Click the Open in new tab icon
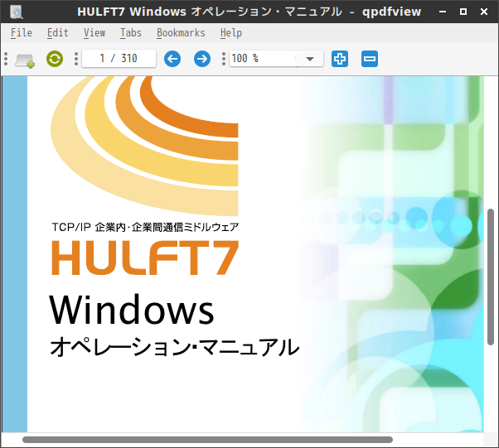499x448 pixels. coord(25,59)
